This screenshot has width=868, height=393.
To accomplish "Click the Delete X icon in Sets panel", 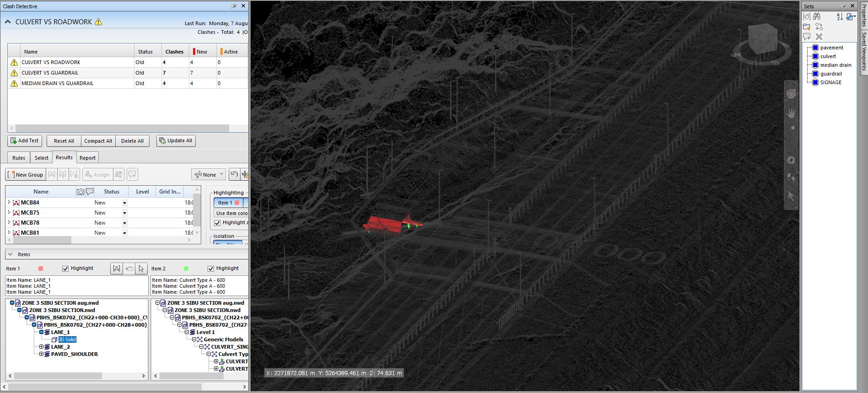I will tap(819, 37).
